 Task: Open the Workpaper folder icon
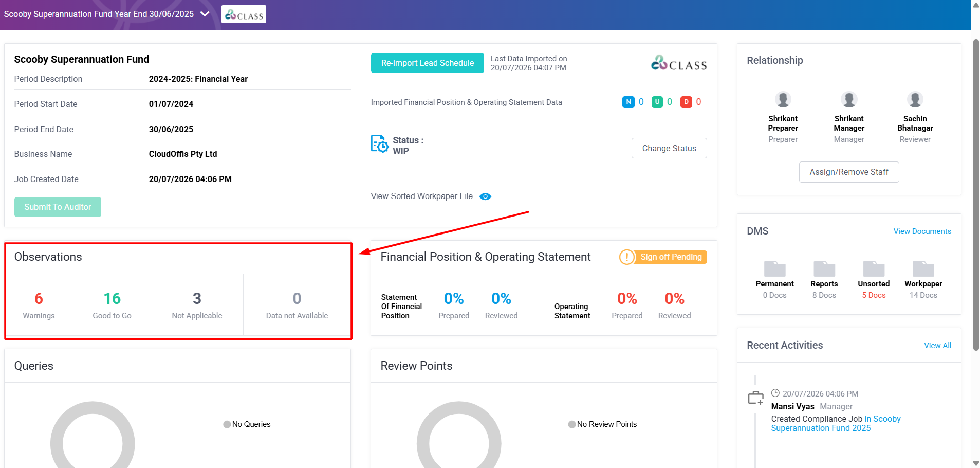923,268
